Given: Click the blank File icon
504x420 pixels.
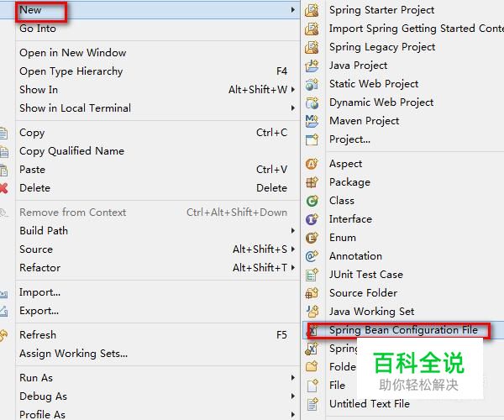Looking at the screenshot, I should pyautogui.click(x=312, y=386).
